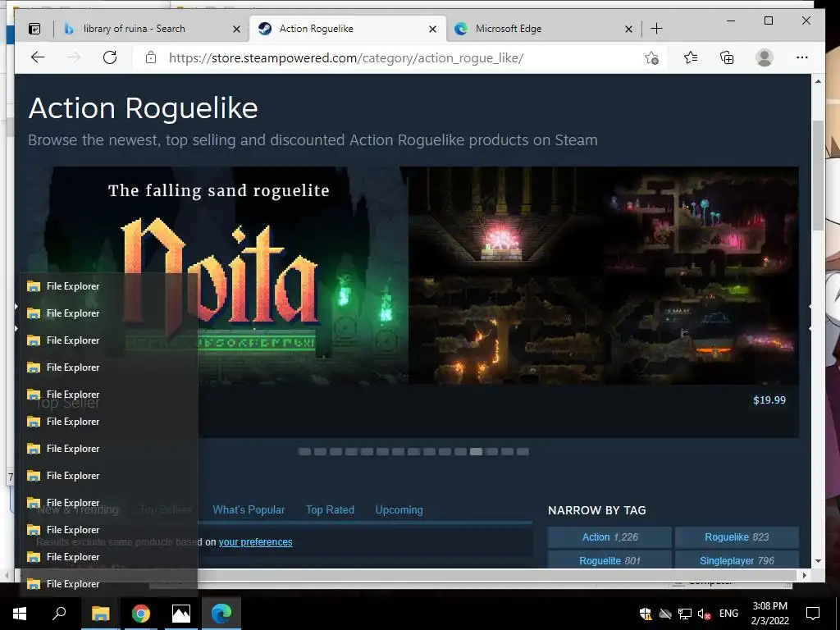Viewport: 840px width, 630px height.
Task: Close the 'library of ruina - Search' tab
Action: tap(236, 29)
